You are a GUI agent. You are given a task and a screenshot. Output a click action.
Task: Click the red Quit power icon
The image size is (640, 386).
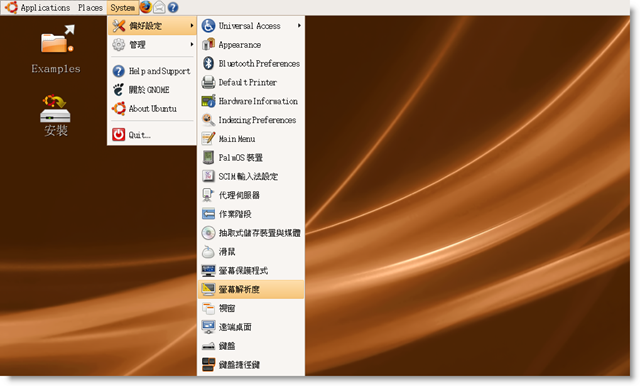click(x=118, y=134)
